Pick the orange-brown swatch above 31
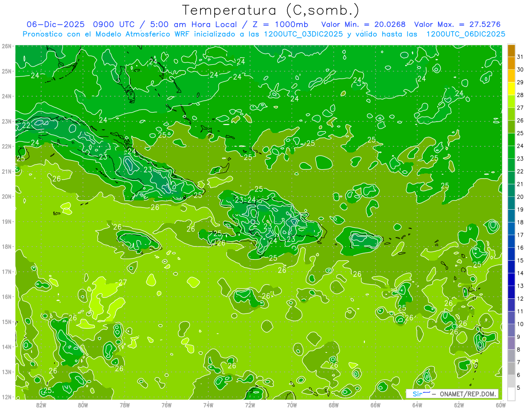532x411 pixels. pos(511,51)
